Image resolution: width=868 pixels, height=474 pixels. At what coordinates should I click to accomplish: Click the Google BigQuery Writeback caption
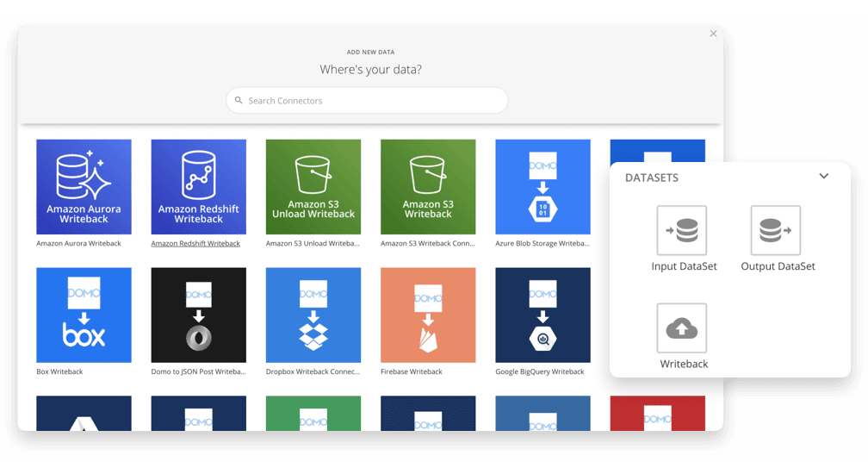click(540, 372)
